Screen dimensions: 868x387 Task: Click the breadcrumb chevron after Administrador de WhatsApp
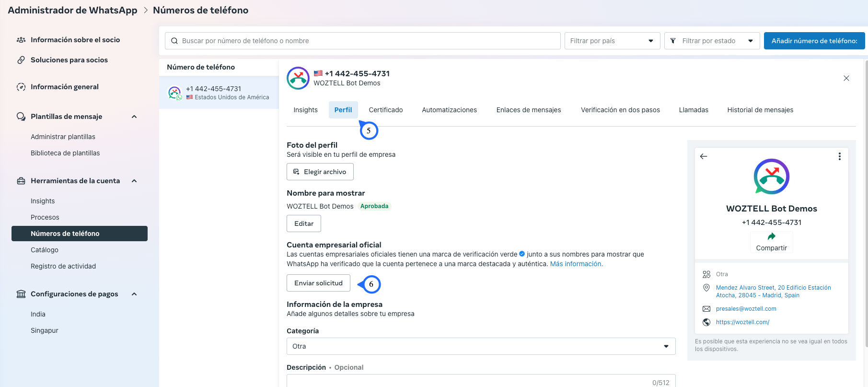point(146,10)
